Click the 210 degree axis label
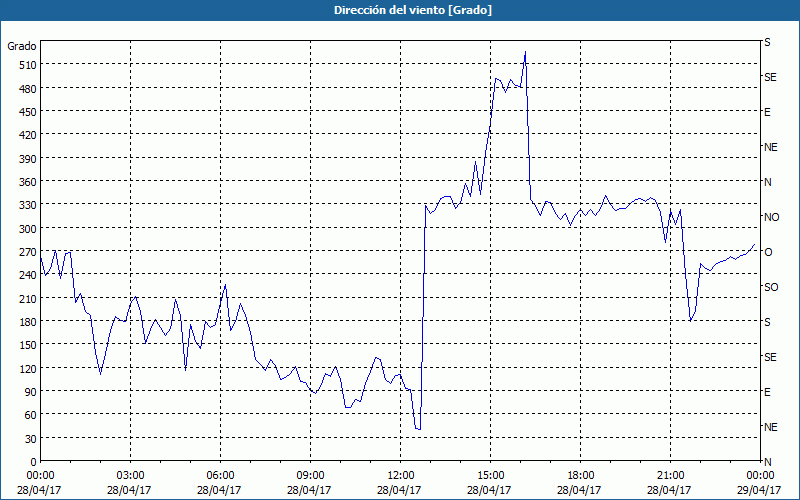The width and height of the screenshot is (800, 500). tap(28, 298)
